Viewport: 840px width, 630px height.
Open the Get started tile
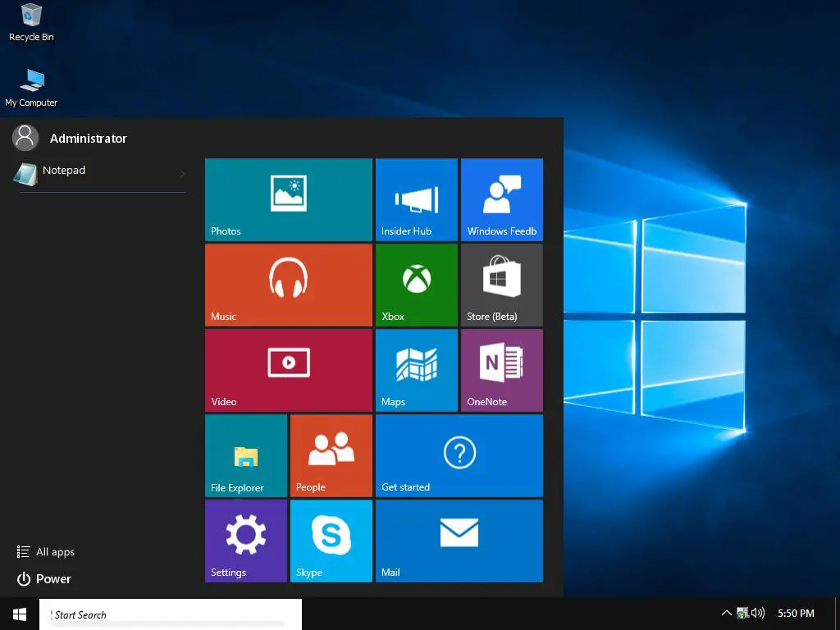[459, 456]
